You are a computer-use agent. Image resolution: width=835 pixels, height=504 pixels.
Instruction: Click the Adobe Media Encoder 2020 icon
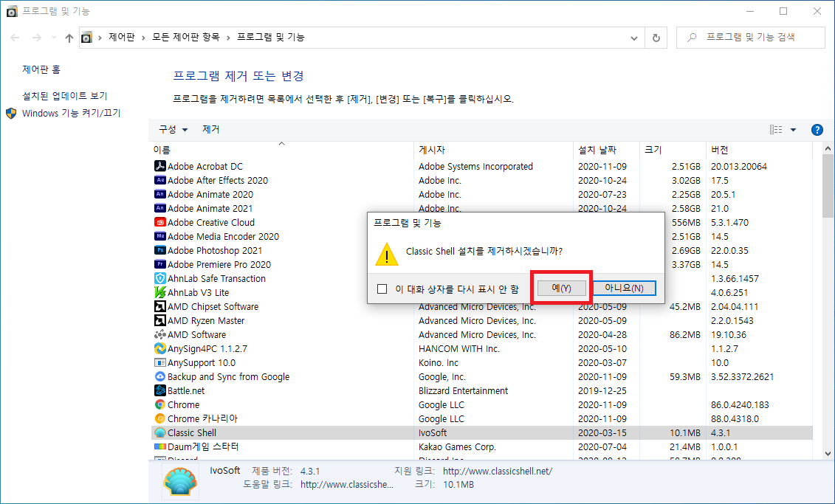click(x=159, y=236)
